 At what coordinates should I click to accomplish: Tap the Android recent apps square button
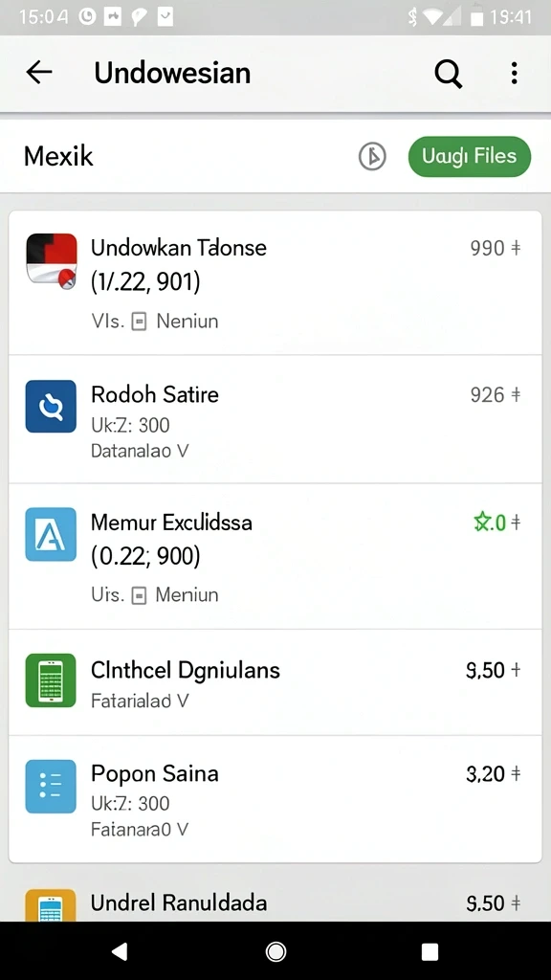tap(430, 951)
